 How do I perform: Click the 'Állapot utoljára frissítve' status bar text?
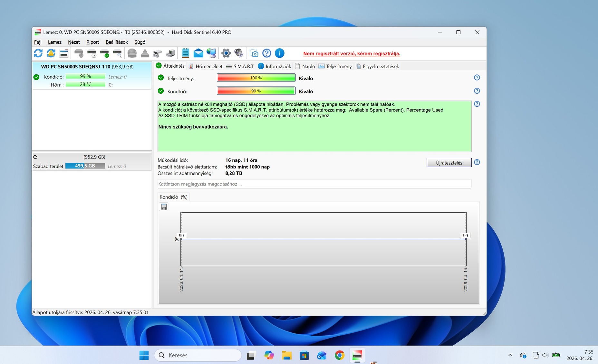(x=91, y=312)
